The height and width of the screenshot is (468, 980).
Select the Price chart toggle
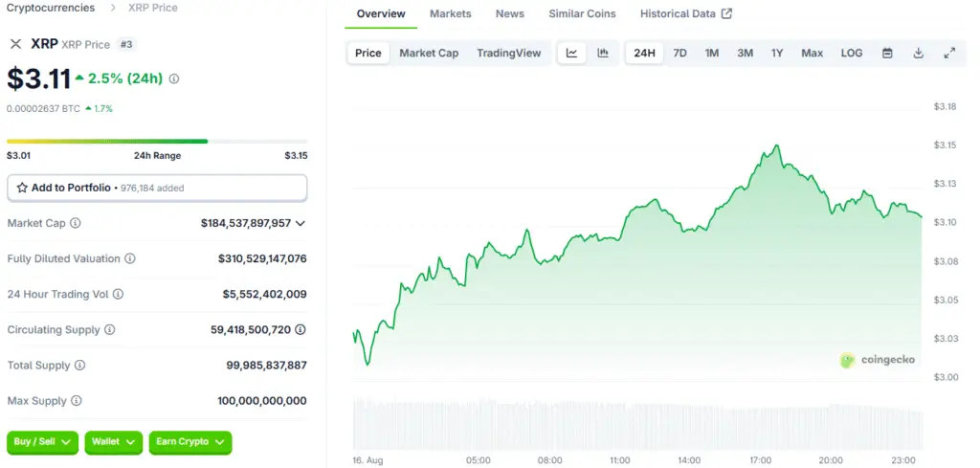pyautogui.click(x=368, y=53)
